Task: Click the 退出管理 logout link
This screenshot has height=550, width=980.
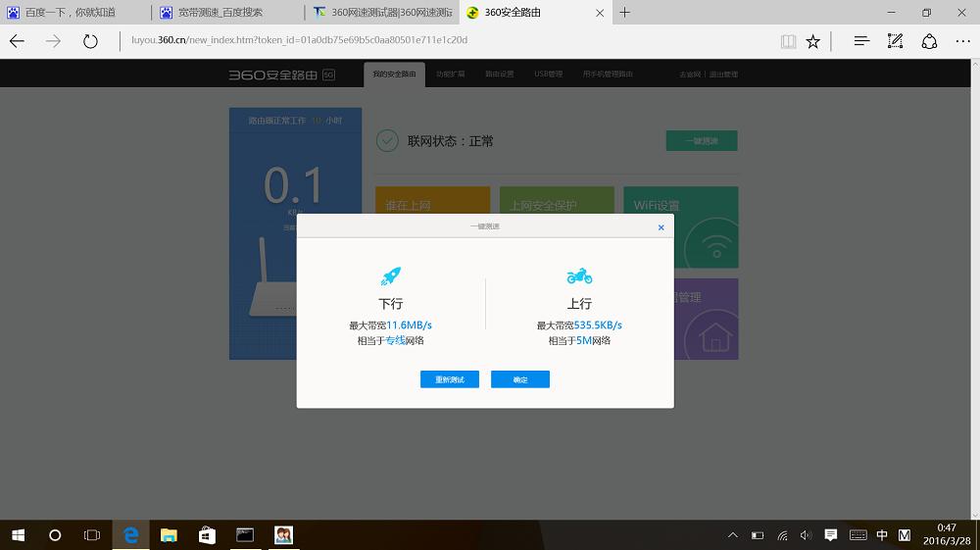Action: coord(724,75)
